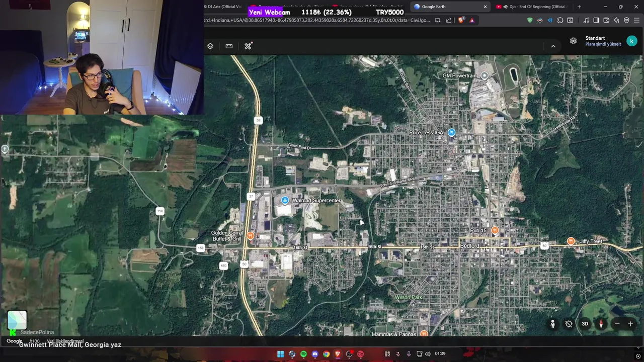This screenshot has height=362, width=644.
Task: Open a new browser tab
Action: tap(579, 7)
